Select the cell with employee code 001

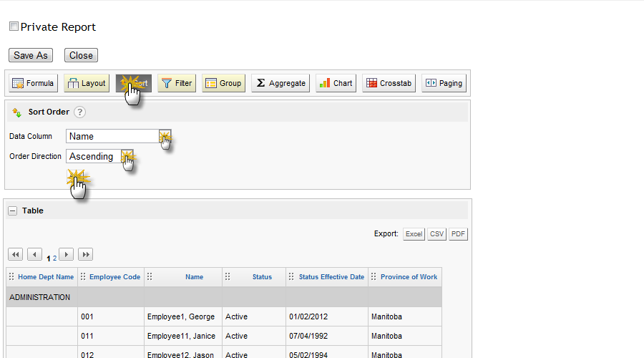111,316
